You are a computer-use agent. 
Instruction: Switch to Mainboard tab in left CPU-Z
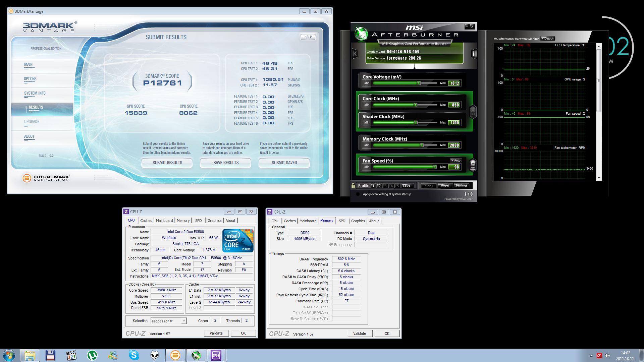164,221
